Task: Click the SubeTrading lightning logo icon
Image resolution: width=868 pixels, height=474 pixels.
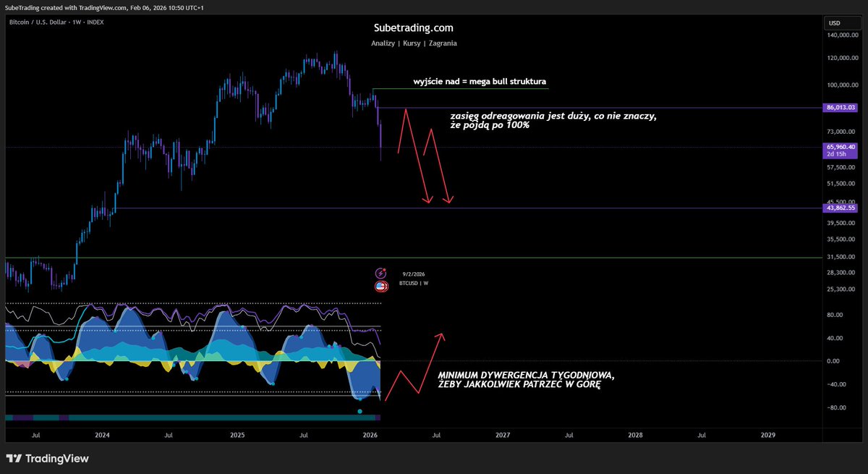Action: pyautogui.click(x=381, y=274)
